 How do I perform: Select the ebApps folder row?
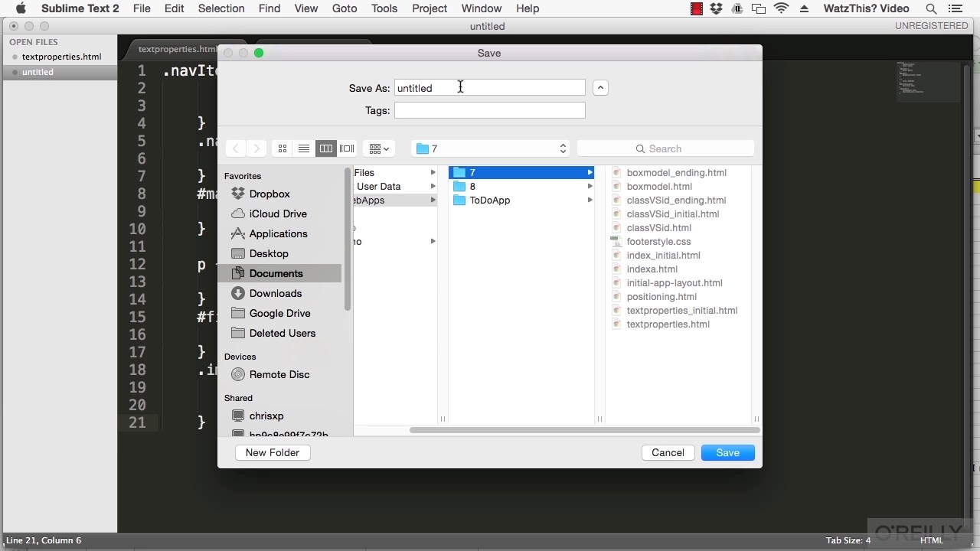(x=396, y=200)
